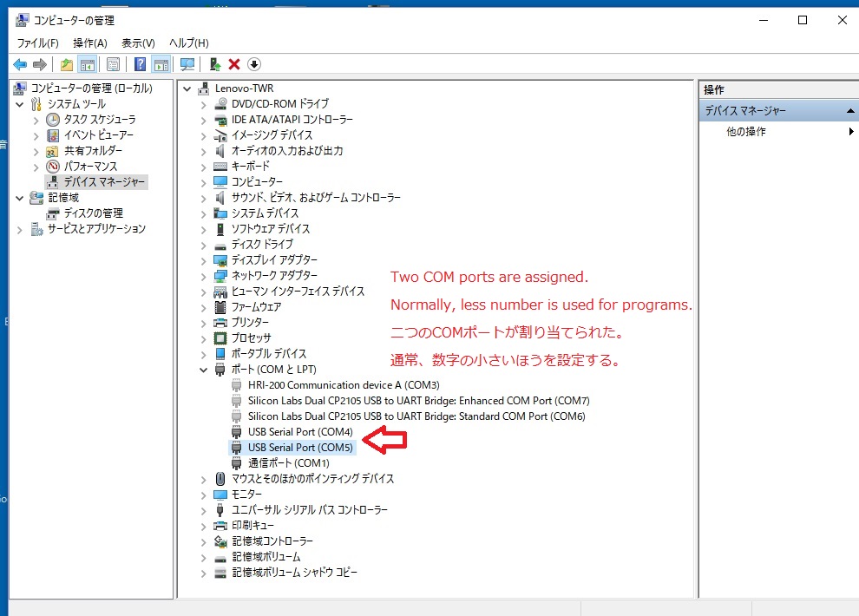Expand the キーボード category
859x616 pixels.
(203, 167)
